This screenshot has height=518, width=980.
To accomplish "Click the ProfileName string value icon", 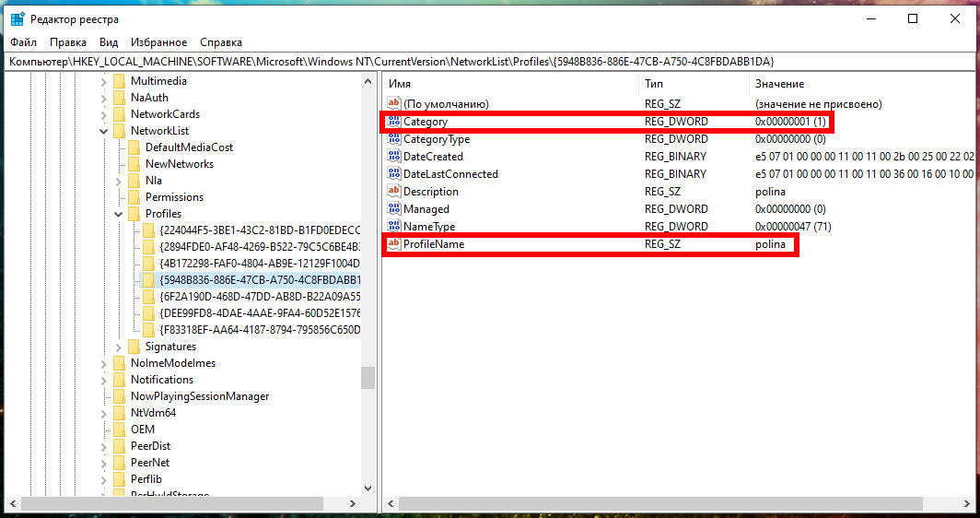I will tap(394, 244).
